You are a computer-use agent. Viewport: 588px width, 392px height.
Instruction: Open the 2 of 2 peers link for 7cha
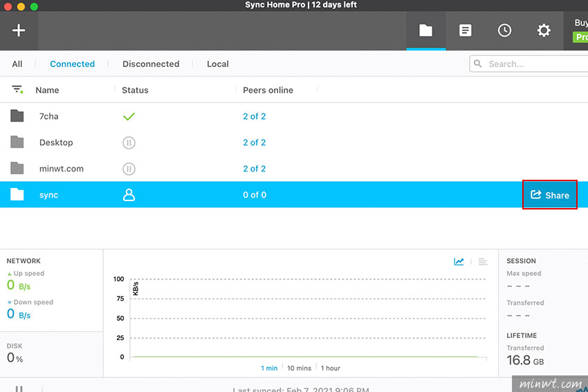255,116
